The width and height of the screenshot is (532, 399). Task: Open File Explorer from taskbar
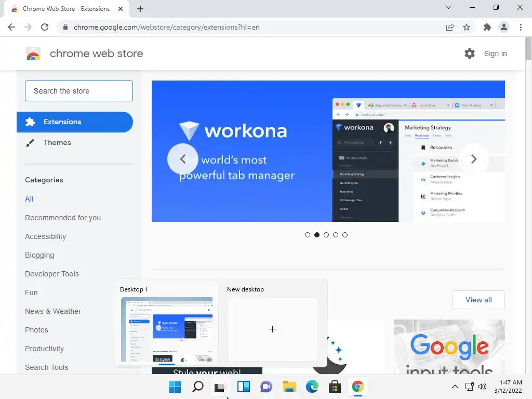[x=289, y=387]
